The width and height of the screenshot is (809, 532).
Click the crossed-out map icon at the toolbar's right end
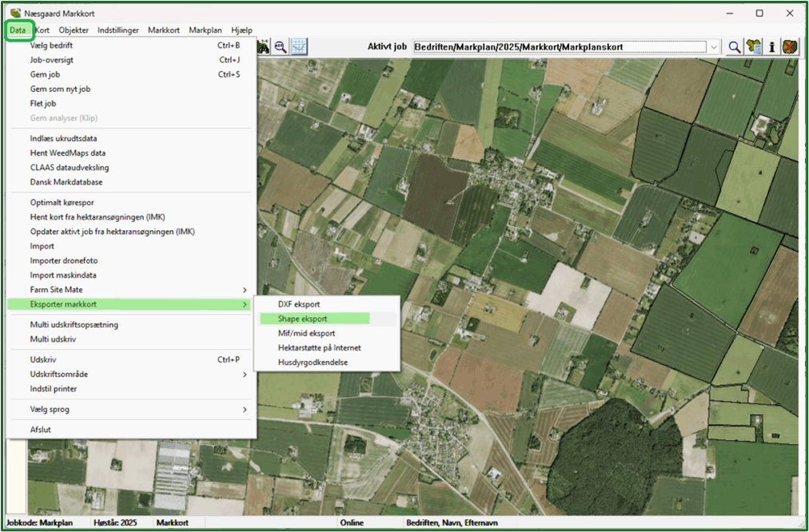pyautogui.click(x=790, y=47)
